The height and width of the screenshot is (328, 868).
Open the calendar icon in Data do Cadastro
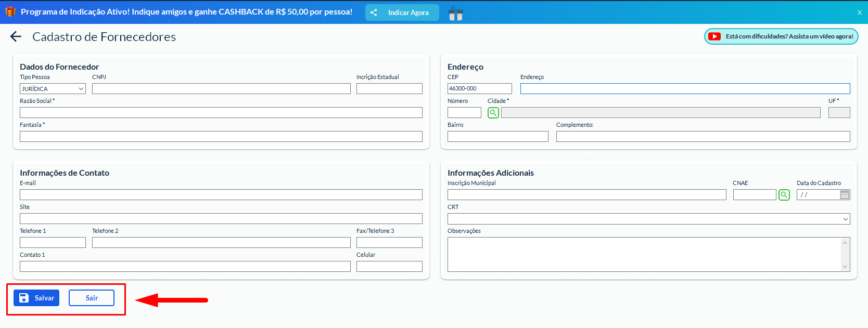coord(845,195)
